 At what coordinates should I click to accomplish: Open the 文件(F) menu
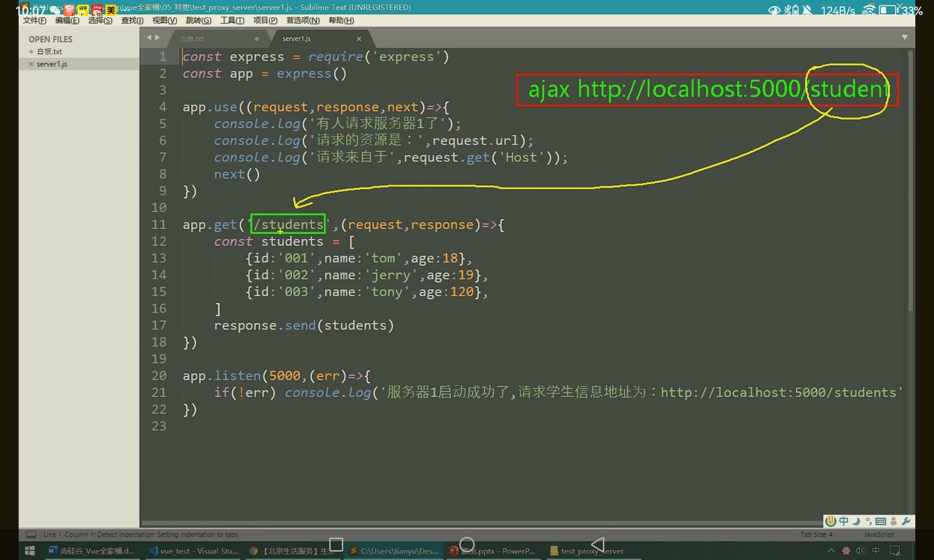pos(35,21)
